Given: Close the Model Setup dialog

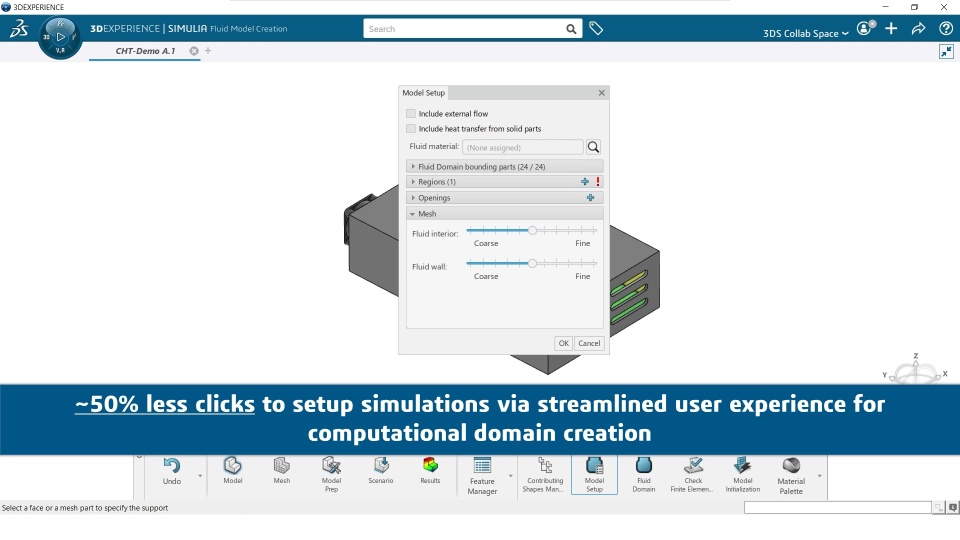Looking at the screenshot, I should 601,93.
